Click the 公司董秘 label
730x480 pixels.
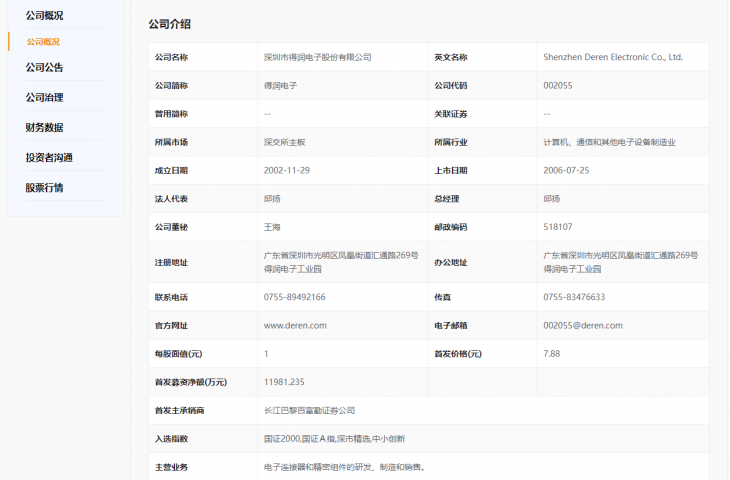point(171,227)
